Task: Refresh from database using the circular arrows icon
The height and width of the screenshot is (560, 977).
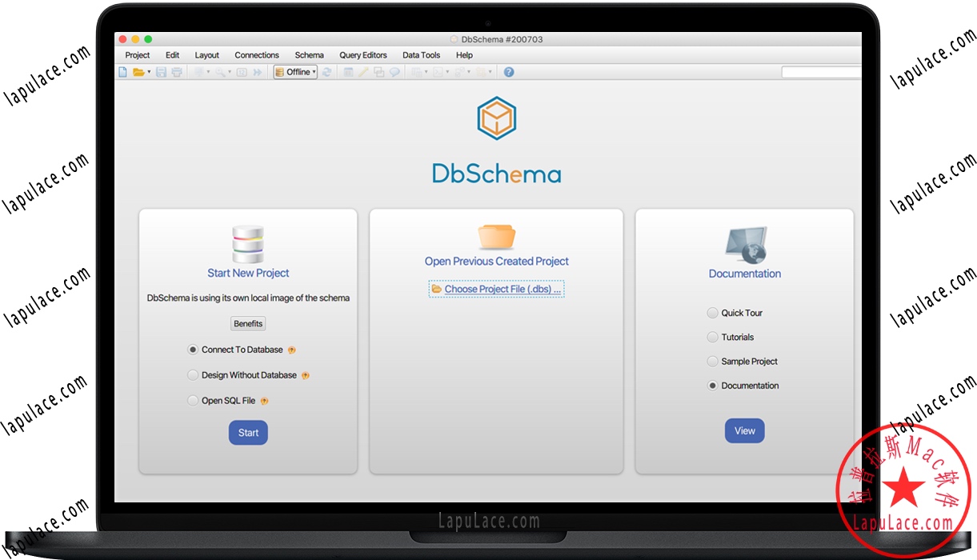Action: coord(327,72)
